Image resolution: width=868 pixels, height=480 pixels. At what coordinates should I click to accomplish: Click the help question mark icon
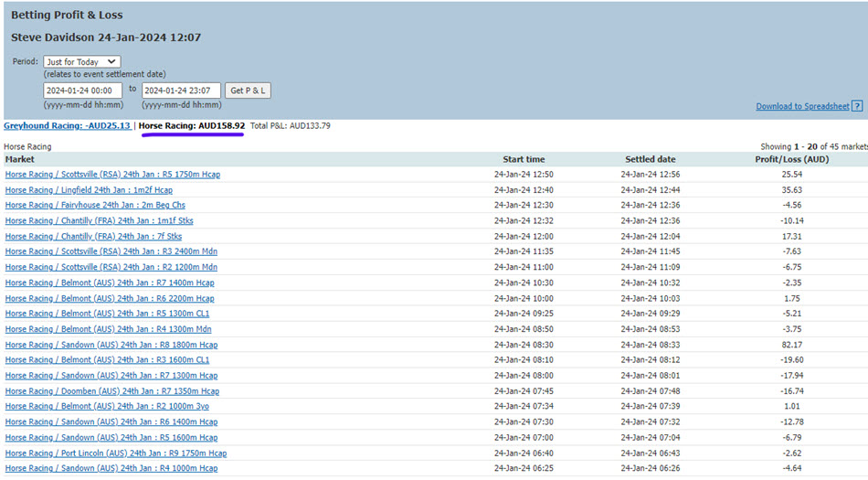tap(857, 106)
